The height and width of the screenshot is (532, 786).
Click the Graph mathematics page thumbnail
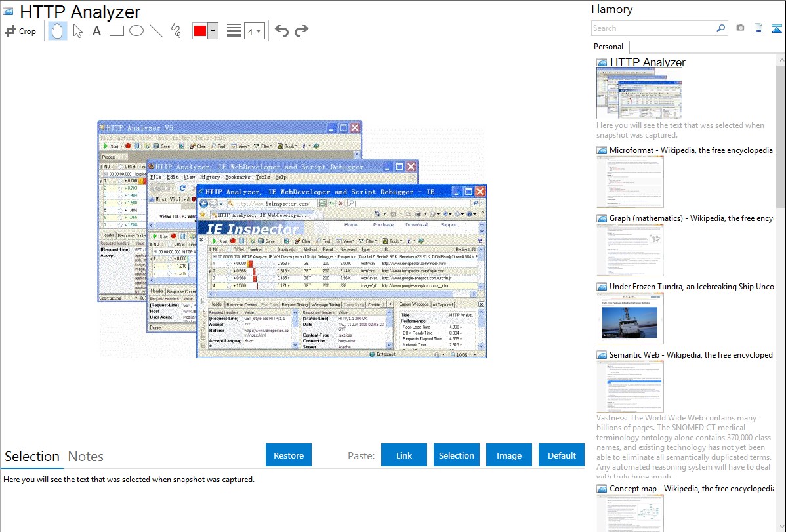coord(630,250)
